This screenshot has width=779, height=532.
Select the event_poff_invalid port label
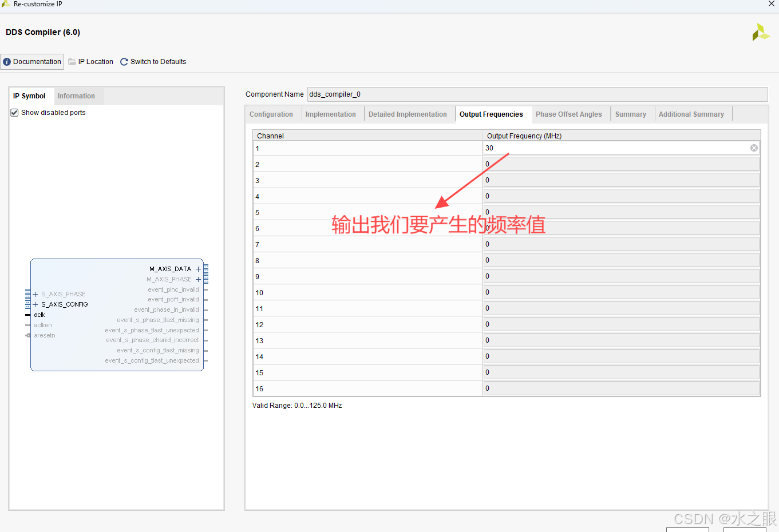(x=173, y=299)
